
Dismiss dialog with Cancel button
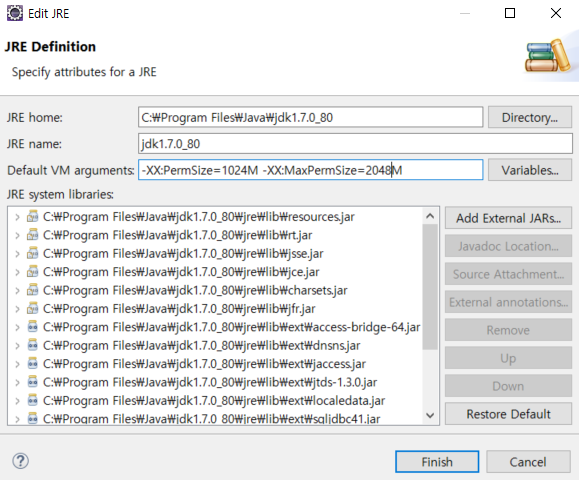pyautogui.click(x=528, y=462)
